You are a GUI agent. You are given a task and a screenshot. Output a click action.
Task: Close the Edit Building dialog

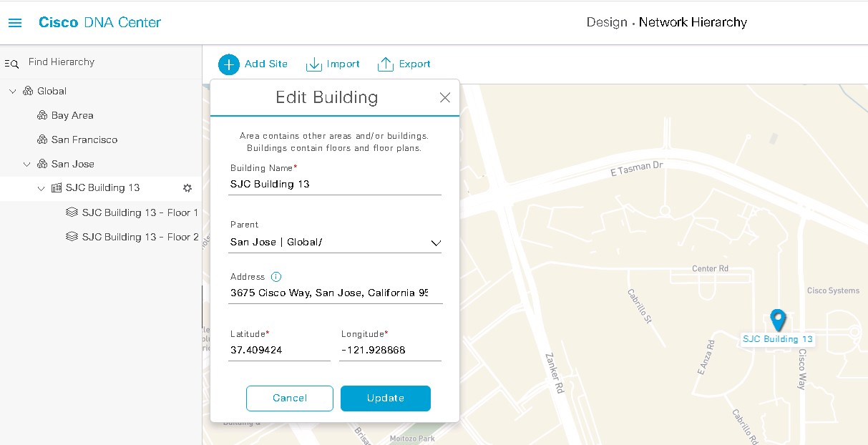click(x=445, y=98)
